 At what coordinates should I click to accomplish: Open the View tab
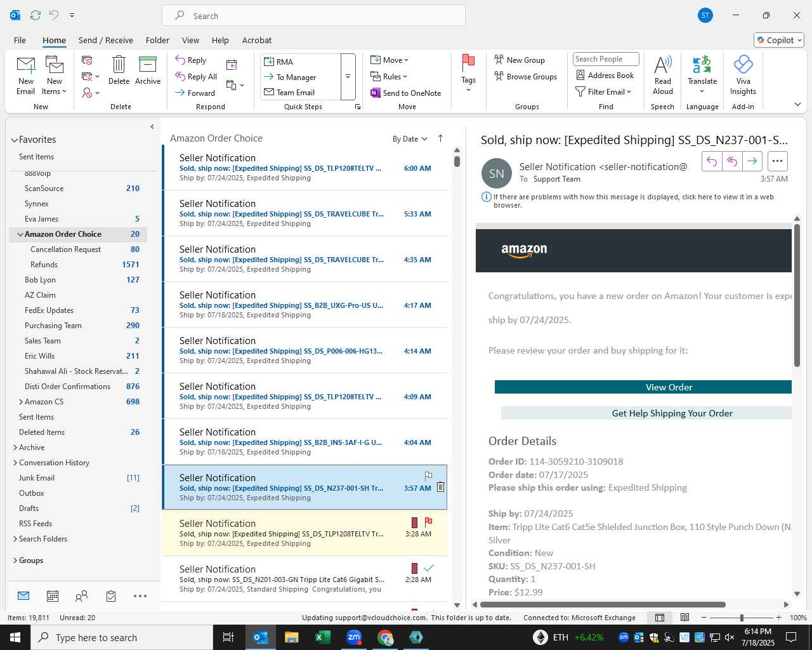pyautogui.click(x=190, y=40)
